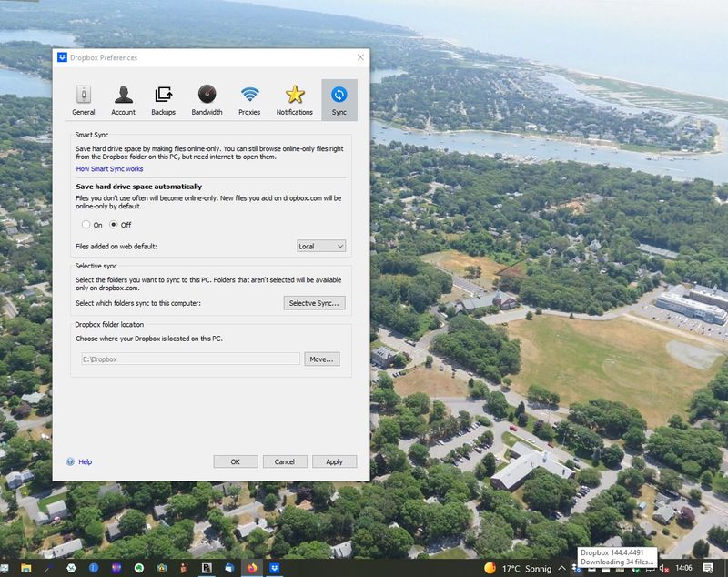Screen dimensions: 728x577
Task: Switch to the Backups tab
Action: (x=164, y=100)
